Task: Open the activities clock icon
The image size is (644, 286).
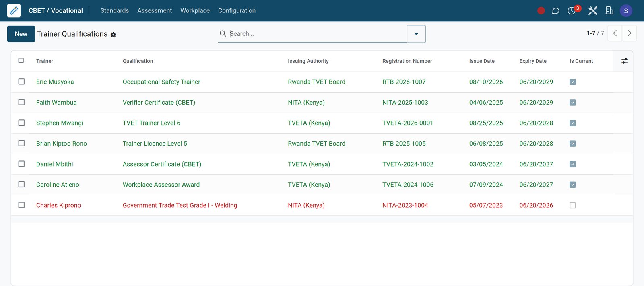Action: click(572, 11)
